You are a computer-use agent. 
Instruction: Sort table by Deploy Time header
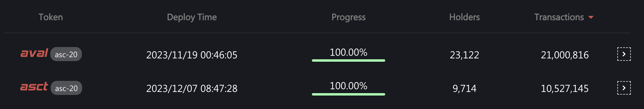click(x=192, y=17)
